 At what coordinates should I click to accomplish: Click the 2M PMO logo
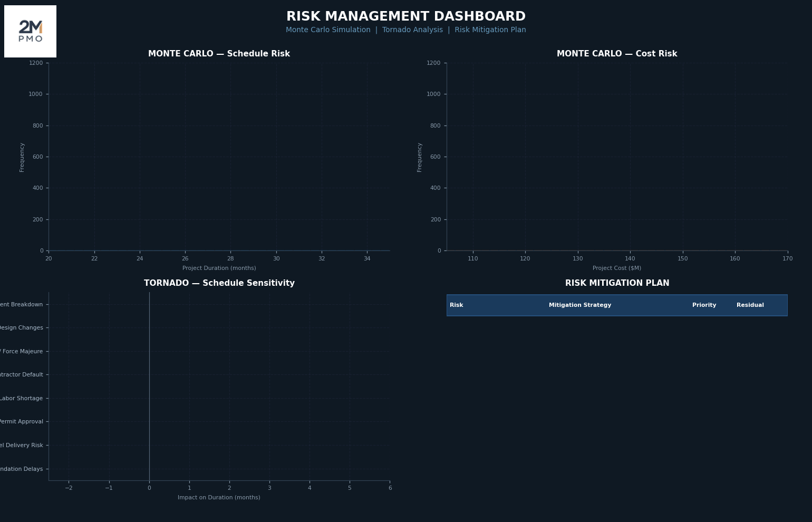[30, 31]
